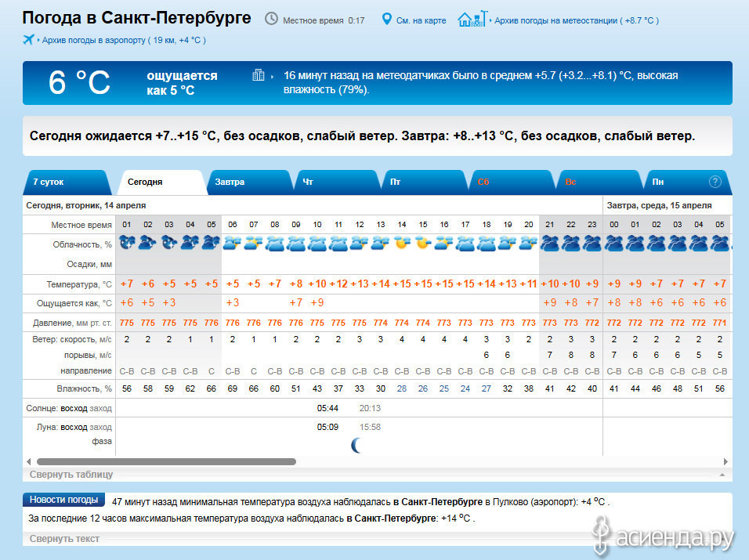Click the sunny weather icon at hour 14
The width and height of the screenshot is (749, 560).
401,244
